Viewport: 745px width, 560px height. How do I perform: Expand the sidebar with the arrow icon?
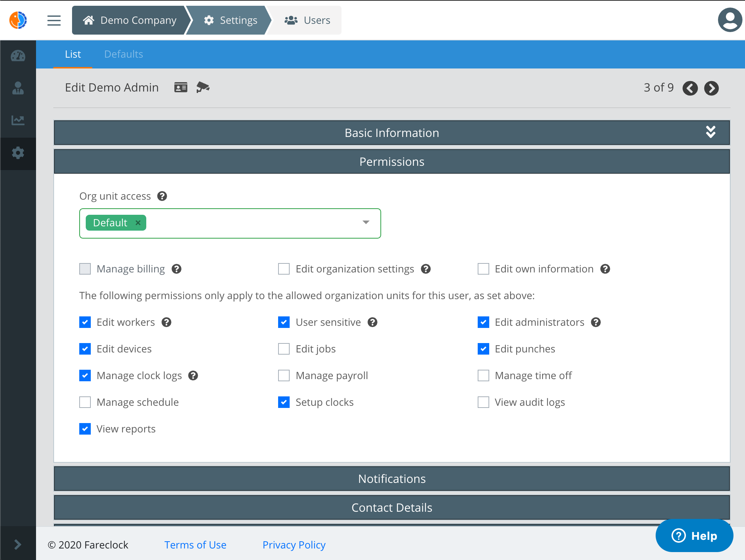17,544
